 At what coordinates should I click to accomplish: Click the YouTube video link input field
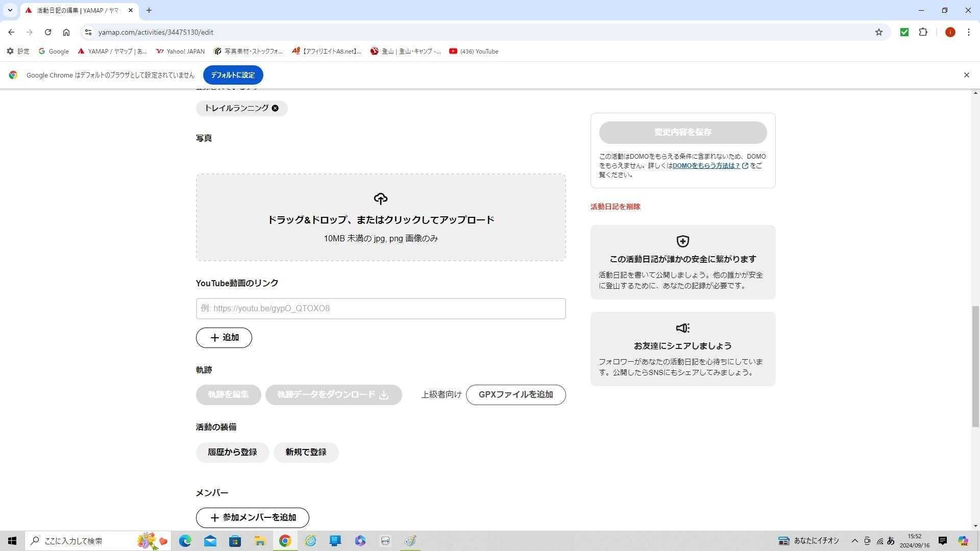(381, 309)
